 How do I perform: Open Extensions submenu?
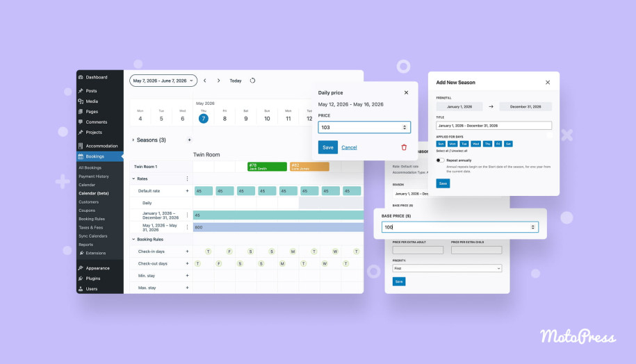[96, 253]
